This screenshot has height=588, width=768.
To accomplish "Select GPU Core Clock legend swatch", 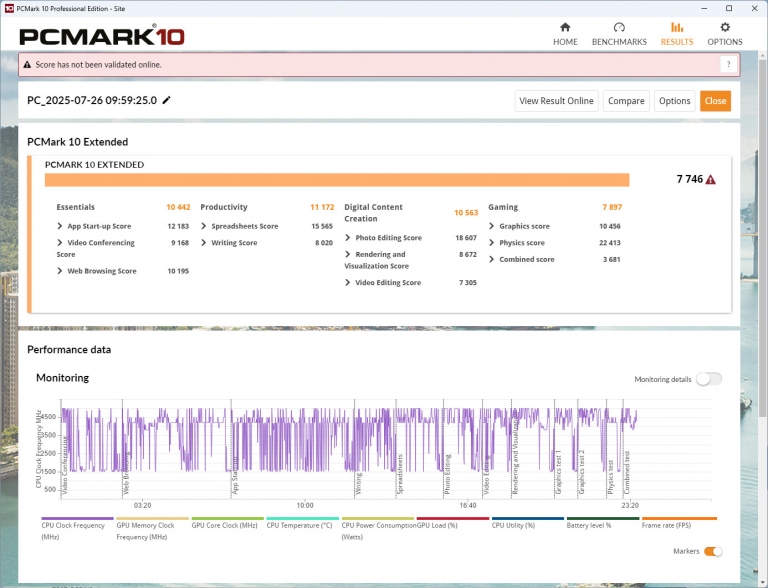I will tap(227, 518).
